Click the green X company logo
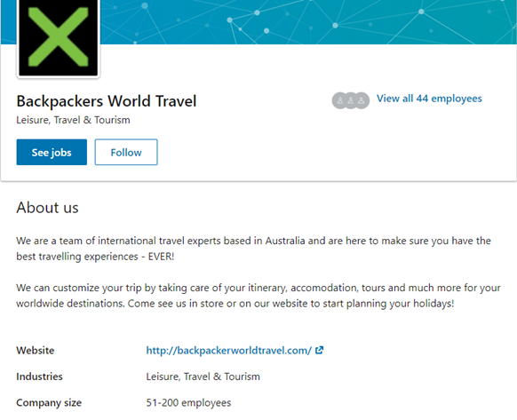Screen dimensions: 517x420 pos(59,38)
